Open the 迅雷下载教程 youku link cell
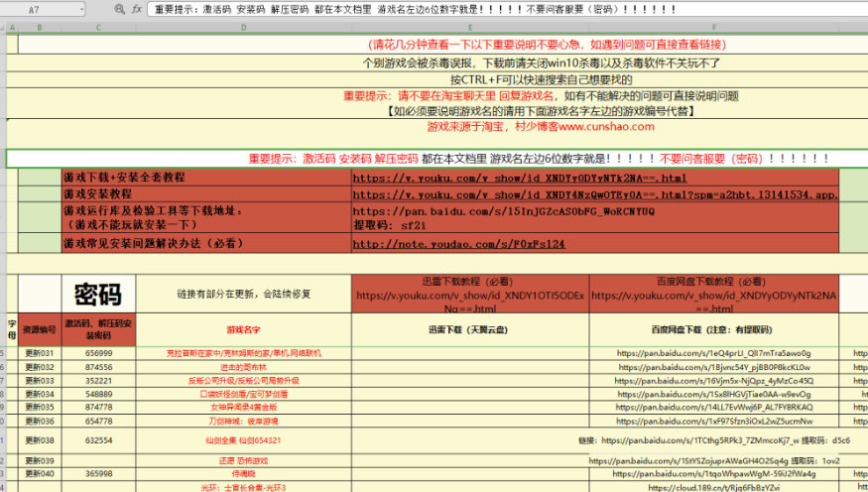 pyautogui.click(x=470, y=294)
